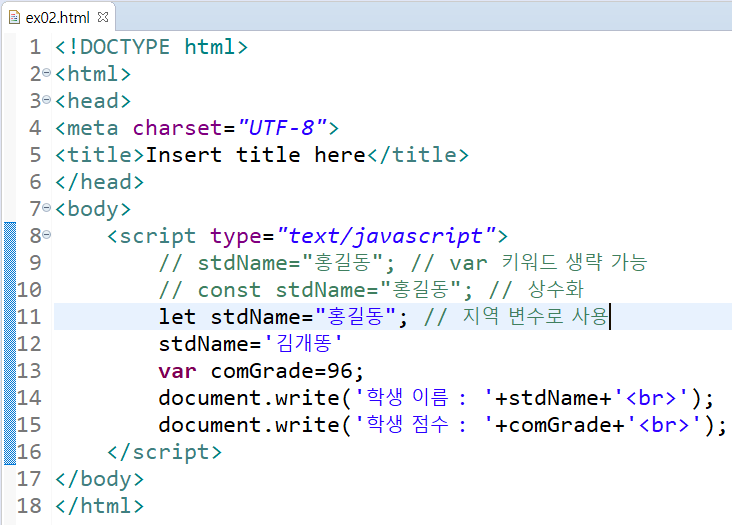732x525 pixels.
Task: Click line number 13 in gutter
Action: click(x=29, y=371)
